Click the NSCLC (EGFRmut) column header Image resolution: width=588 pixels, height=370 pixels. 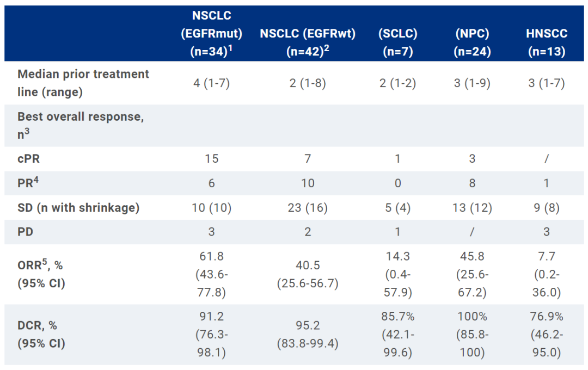(211, 34)
